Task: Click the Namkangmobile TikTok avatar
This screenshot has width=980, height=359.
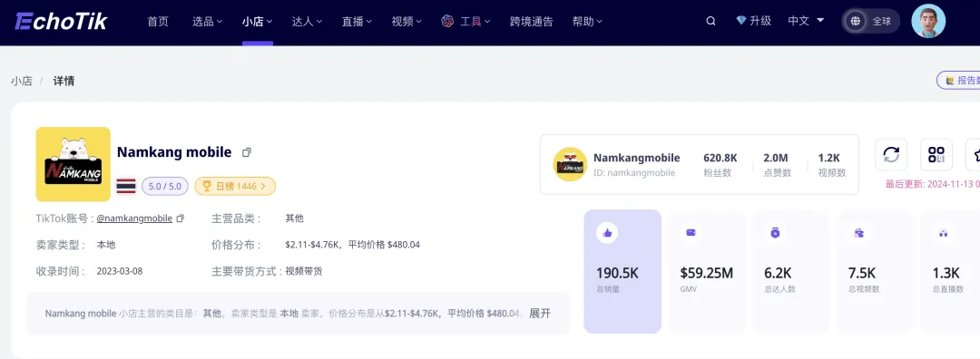Action: tap(570, 165)
